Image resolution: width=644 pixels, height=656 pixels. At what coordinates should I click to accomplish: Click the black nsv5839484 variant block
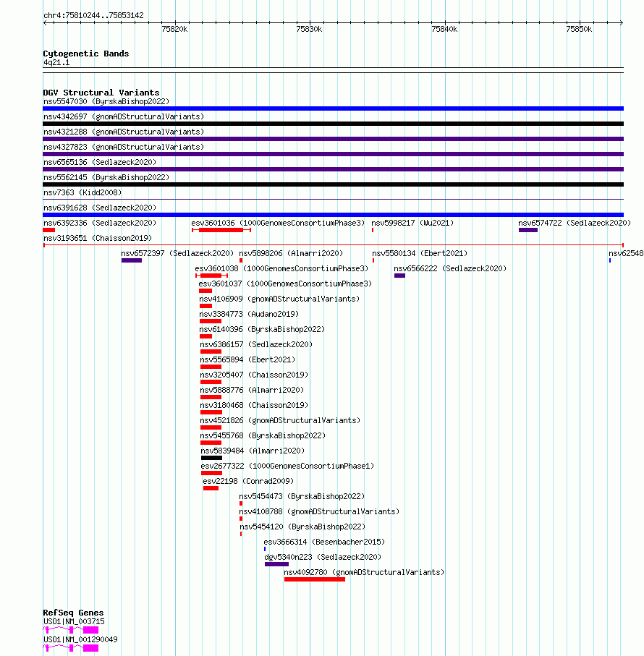[x=211, y=458]
